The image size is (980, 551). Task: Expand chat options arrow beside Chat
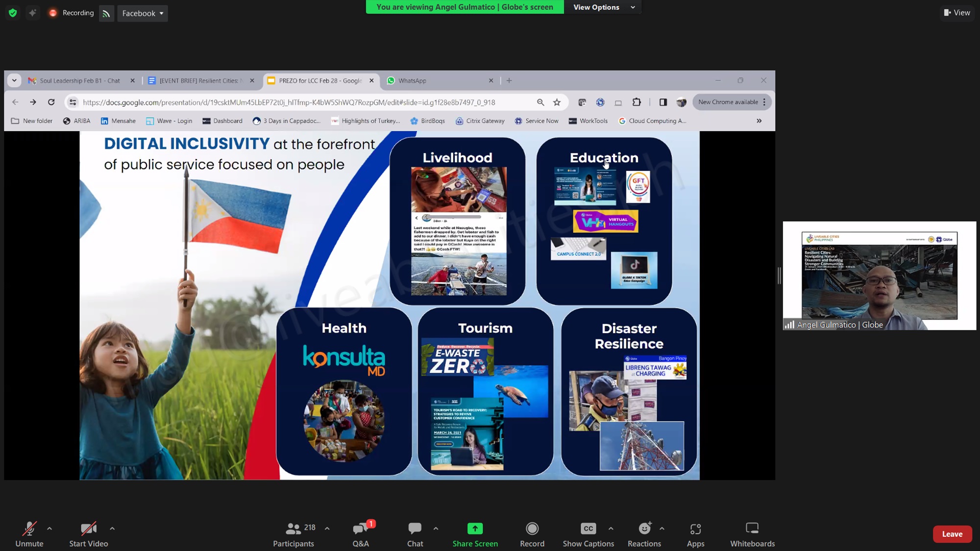coord(436,528)
